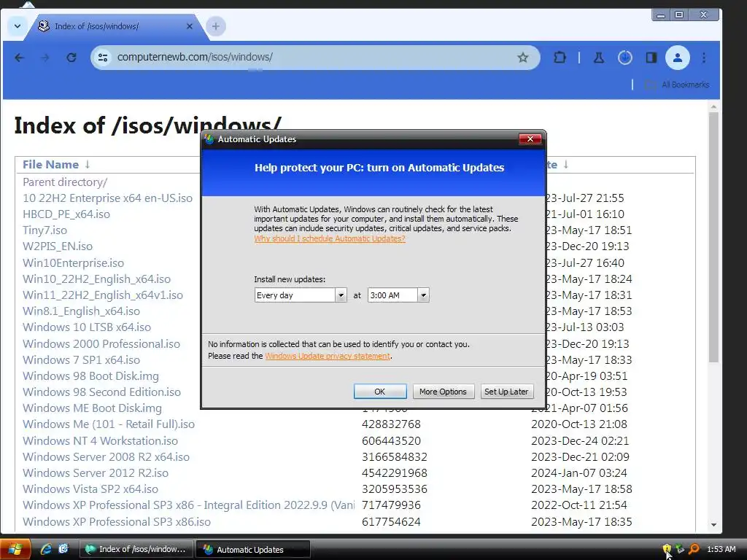
Task: Open 10 22H2 Enterprise x64 en-US.iso
Action: (x=108, y=198)
